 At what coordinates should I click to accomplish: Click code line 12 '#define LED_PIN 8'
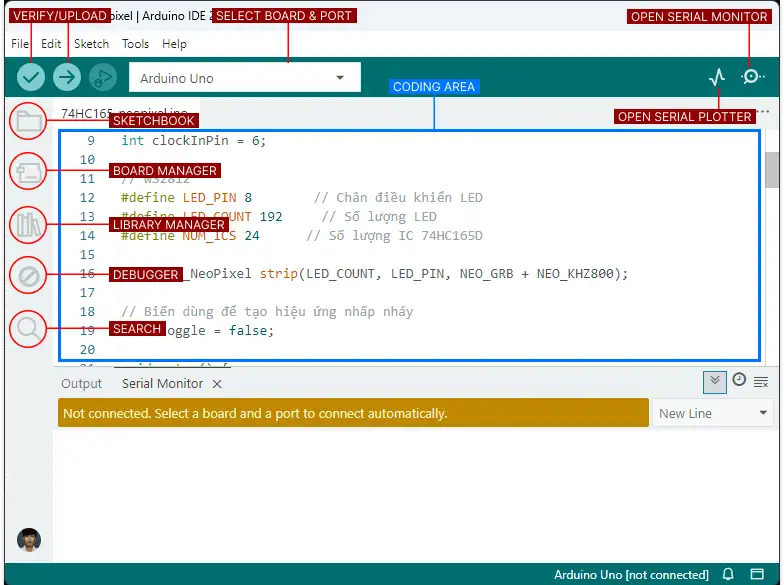pos(186,198)
